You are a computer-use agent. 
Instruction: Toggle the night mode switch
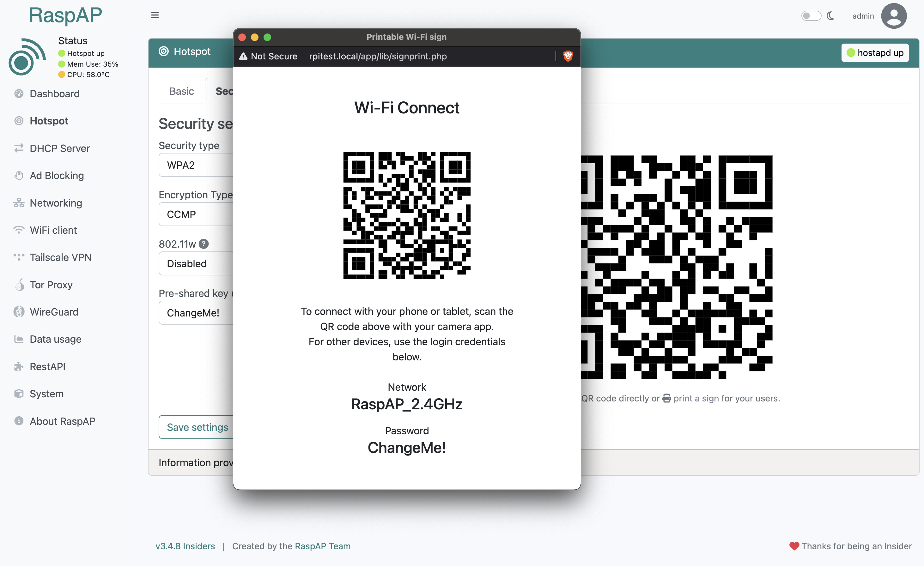pyautogui.click(x=811, y=16)
